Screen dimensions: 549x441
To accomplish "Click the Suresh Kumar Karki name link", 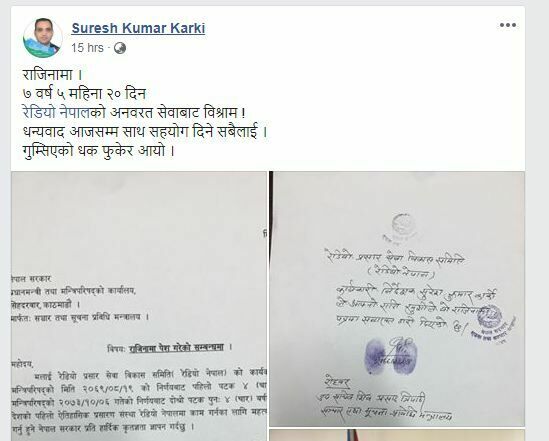I will click(138, 28).
